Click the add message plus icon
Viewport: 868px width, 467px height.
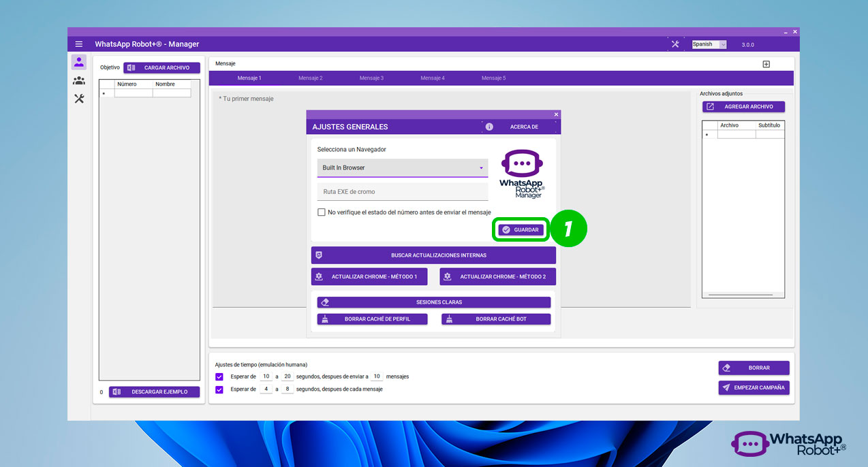click(x=766, y=64)
